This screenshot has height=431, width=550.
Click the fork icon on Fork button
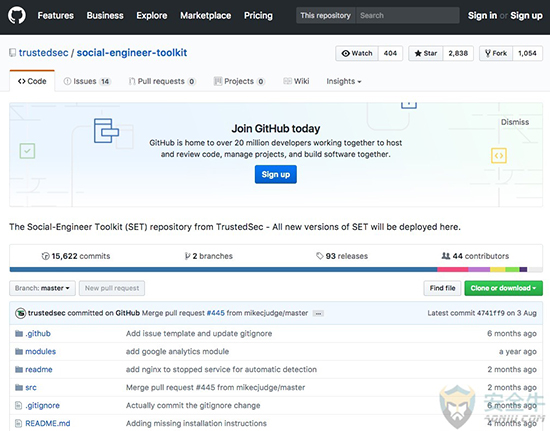pos(488,53)
